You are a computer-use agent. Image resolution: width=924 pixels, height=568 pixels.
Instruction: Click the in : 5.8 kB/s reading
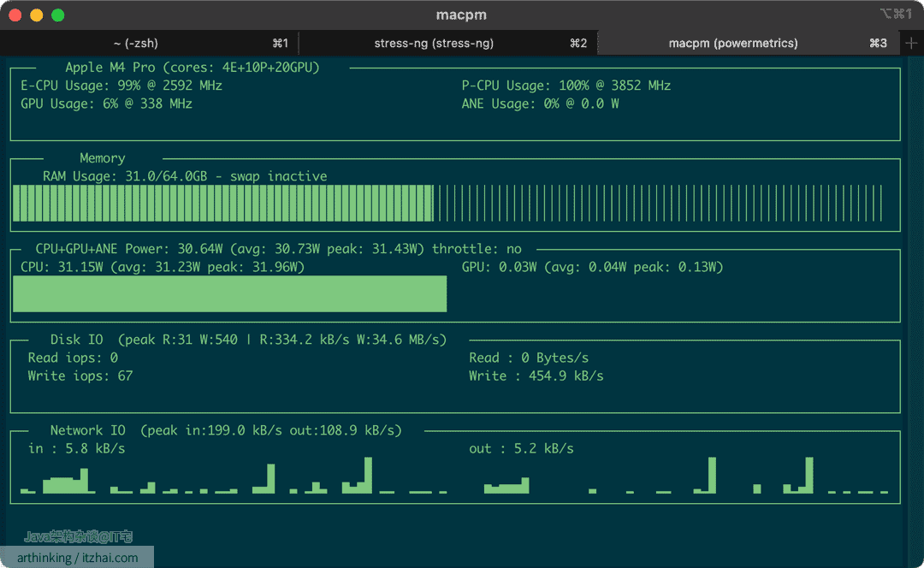tap(77, 448)
